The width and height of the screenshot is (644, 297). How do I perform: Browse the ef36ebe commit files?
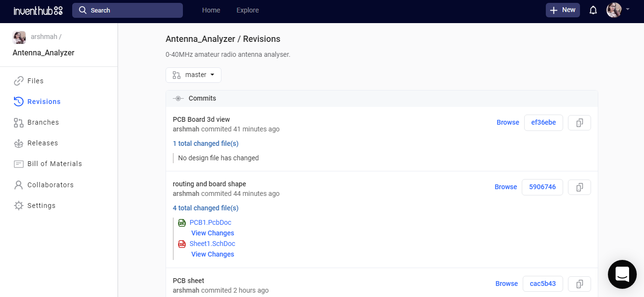click(508, 123)
